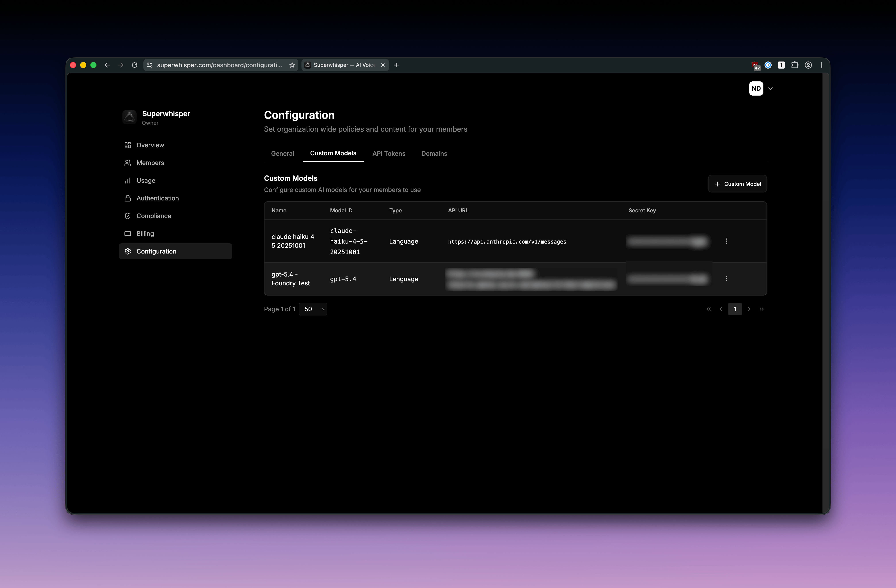
Task: Click the API URL column header
Action: click(x=458, y=210)
